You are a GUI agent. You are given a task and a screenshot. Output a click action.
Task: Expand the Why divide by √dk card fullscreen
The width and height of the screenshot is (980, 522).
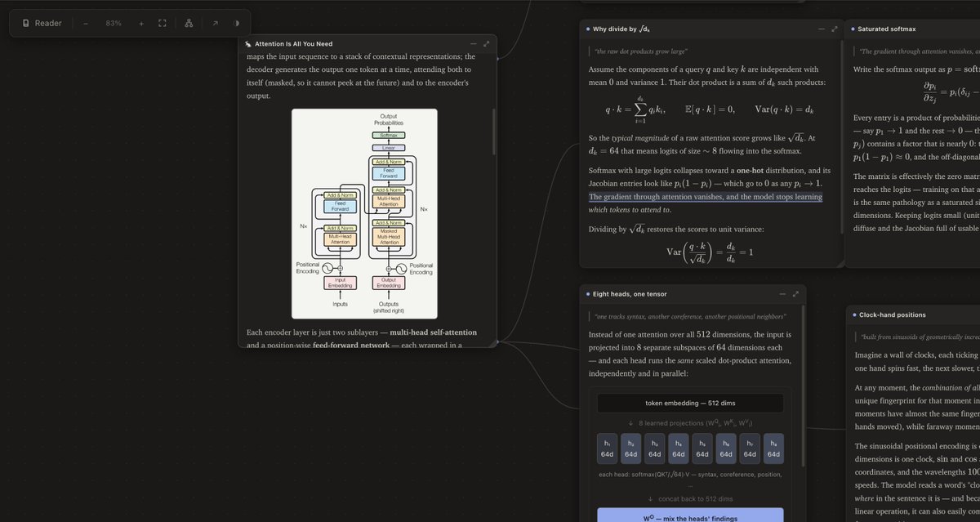835,29
